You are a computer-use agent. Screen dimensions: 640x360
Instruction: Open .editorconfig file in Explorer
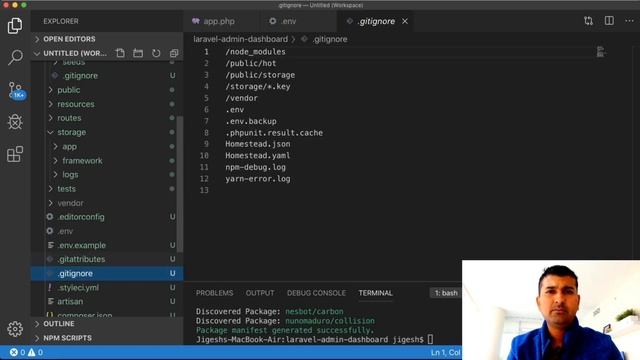107,217
